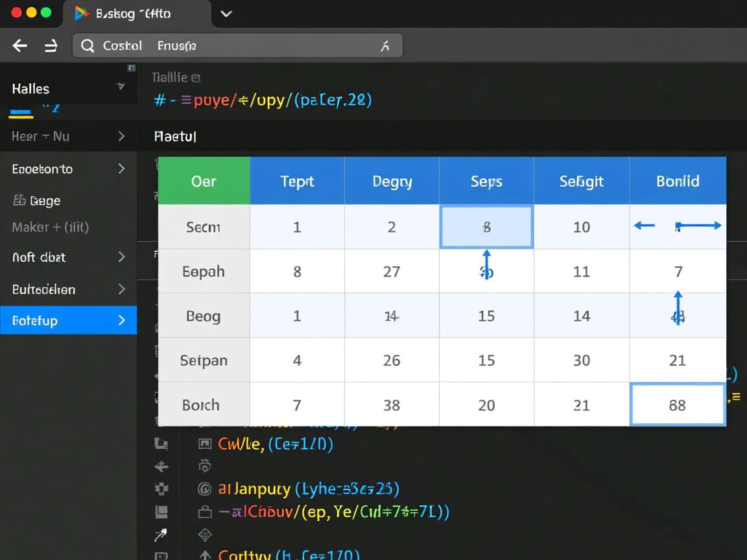The width and height of the screenshot is (747, 560).
Task: Select the highlighted Bofefup sidebar item
Action: pyautogui.click(x=68, y=320)
